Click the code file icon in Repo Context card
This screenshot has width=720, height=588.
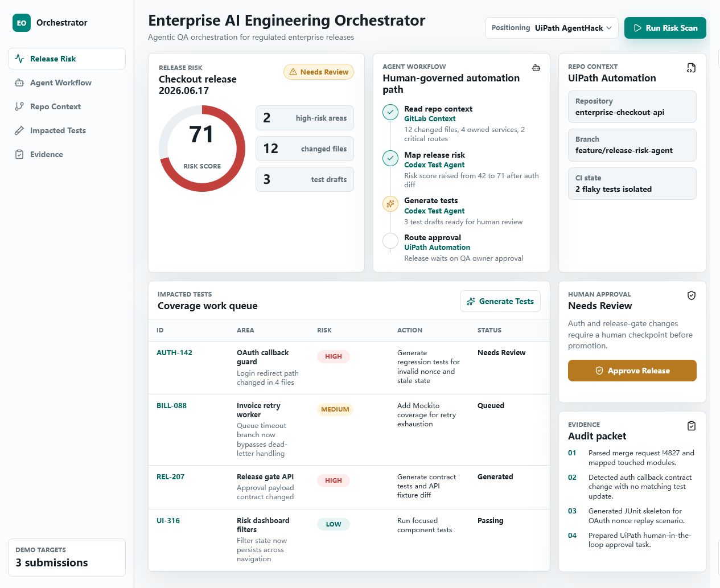[x=691, y=68]
